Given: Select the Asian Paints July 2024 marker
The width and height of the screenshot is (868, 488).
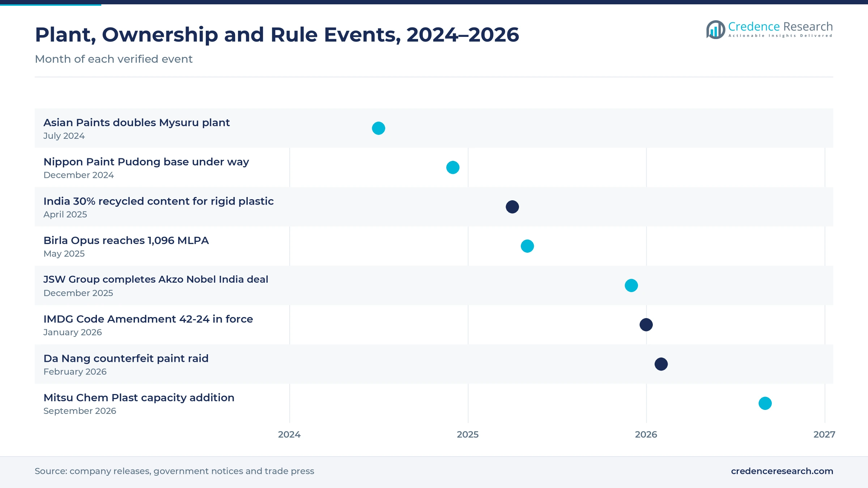Looking at the screenshot, I should tap(378, 128).
